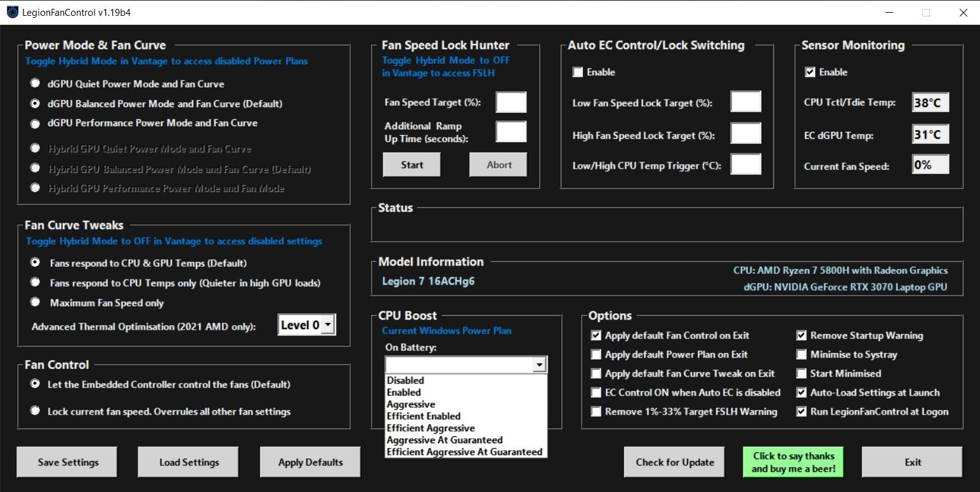Screen dimensions: 980x492
Task: Enable Start Minimised checkbox
Action: (801, 373)
